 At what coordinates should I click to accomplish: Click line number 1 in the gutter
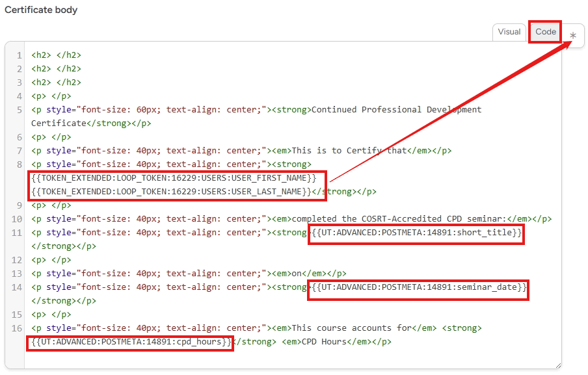coord(19,55)
